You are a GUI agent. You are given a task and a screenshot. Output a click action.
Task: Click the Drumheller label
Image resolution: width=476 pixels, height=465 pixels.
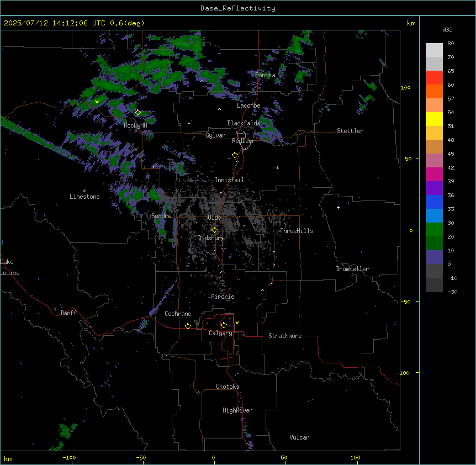tap(352, 269)
